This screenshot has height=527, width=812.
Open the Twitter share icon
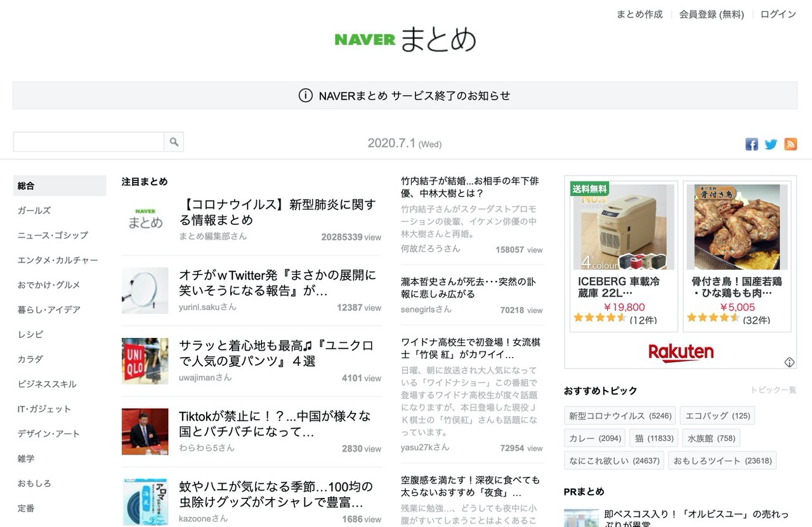(x=771, y=144)
